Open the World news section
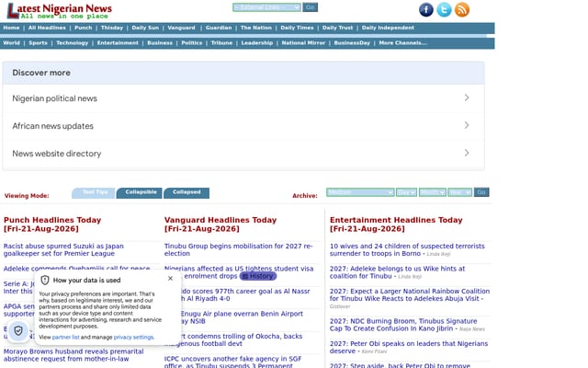The image size is (588, 368). (11, 43)
